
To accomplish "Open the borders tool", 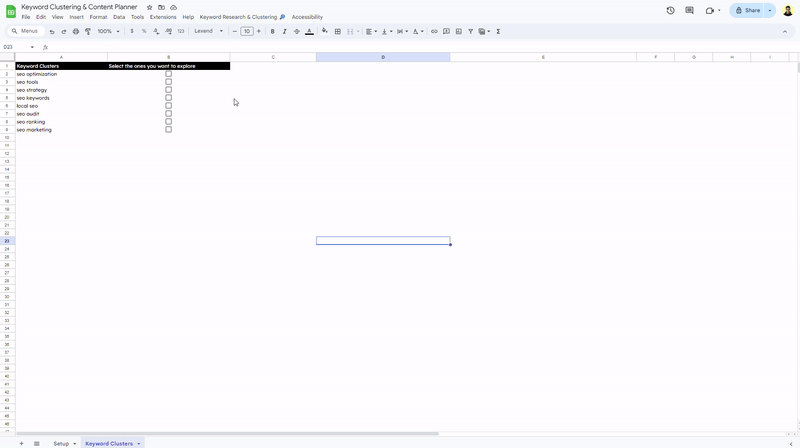I will (x=338, y=32).
